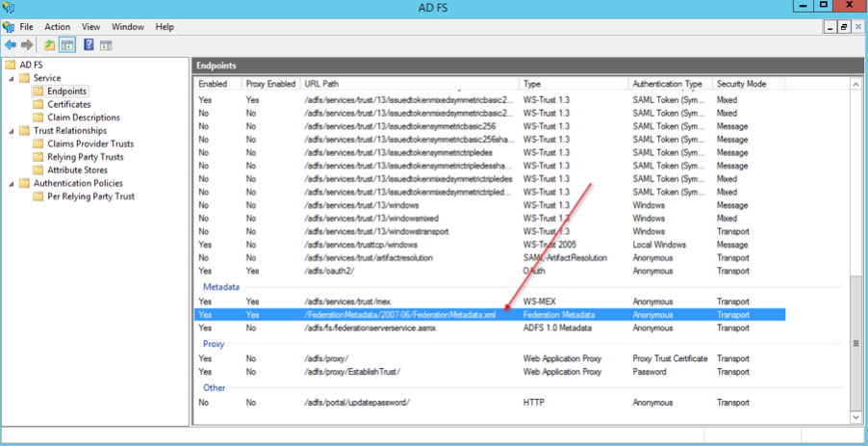Click the Forward arrow toolbar icon

[27, 44]
